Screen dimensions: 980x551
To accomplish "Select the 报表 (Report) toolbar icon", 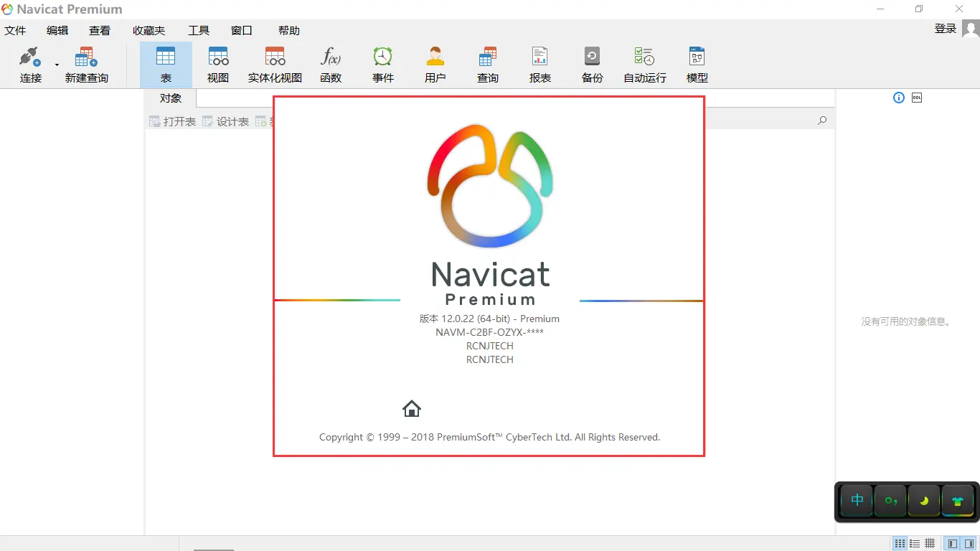I will click(540, 57).
